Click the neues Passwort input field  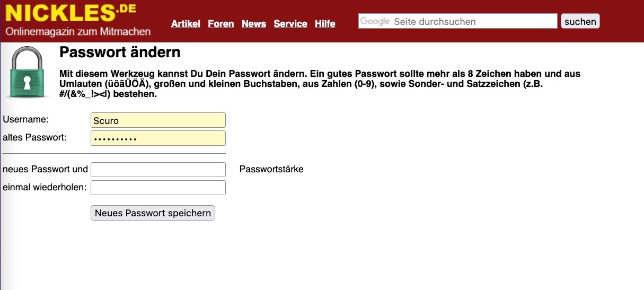tap(158, 170)
